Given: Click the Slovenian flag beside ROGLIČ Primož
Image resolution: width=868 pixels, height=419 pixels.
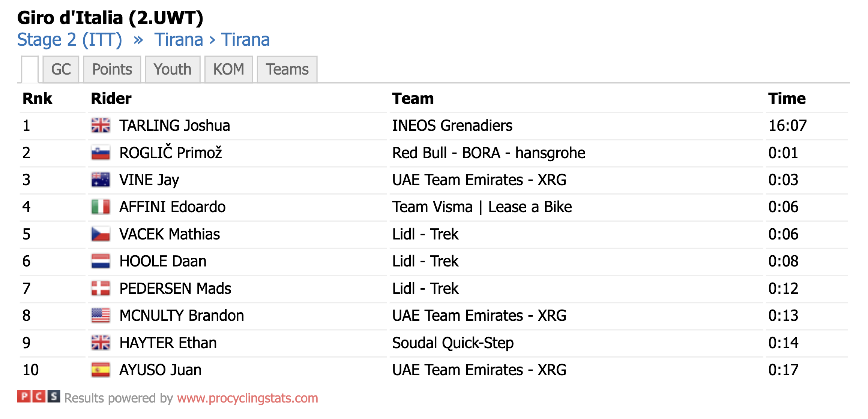Looking at the screenshot, I should (x=101, y=153).
